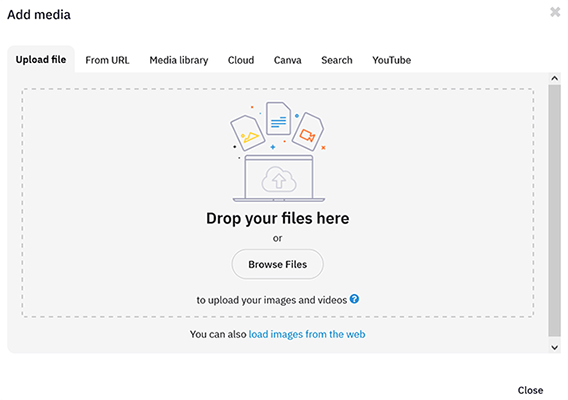Click the blue help question mark icon

tap(354, 299)
